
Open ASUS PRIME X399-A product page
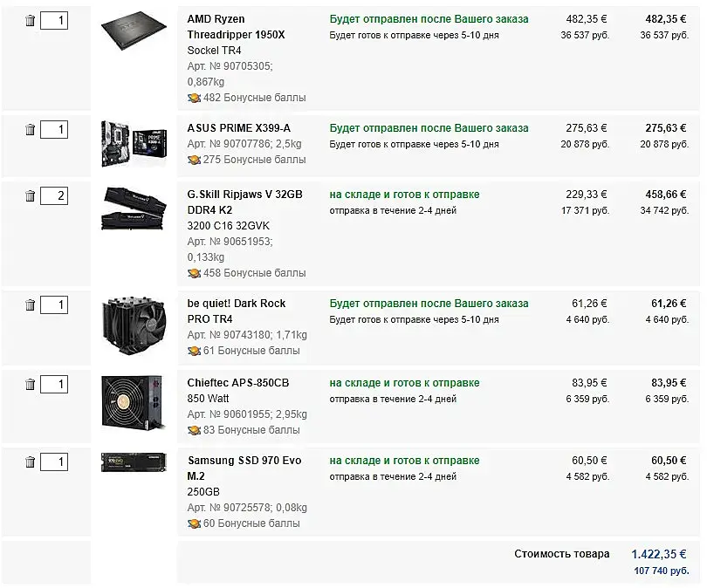[238, 128]
